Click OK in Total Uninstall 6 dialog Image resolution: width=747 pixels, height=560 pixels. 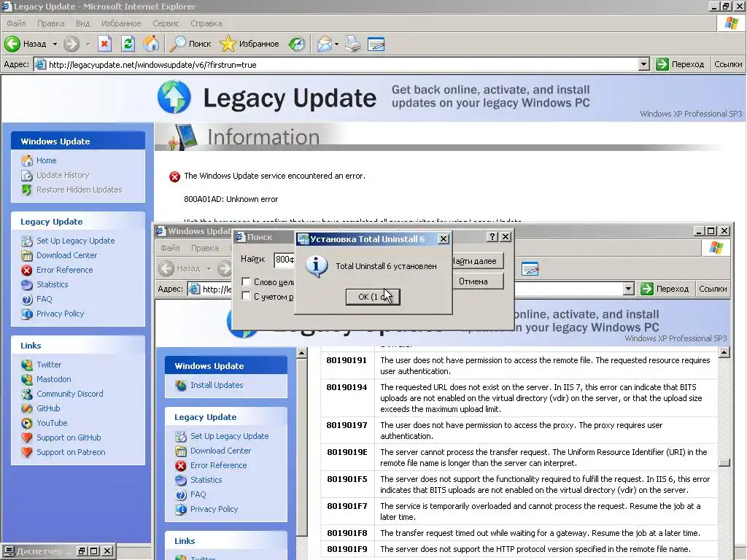tap(373, 297)
